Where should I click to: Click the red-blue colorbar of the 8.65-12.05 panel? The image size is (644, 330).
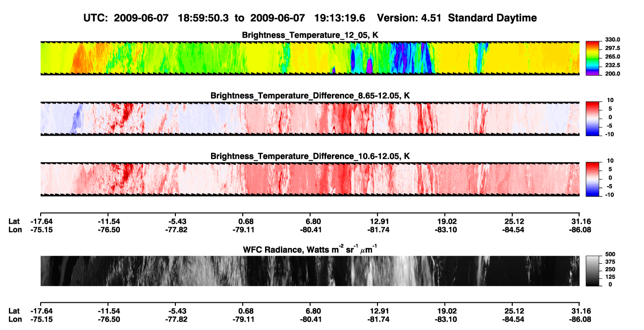click(x=593, y=119)
